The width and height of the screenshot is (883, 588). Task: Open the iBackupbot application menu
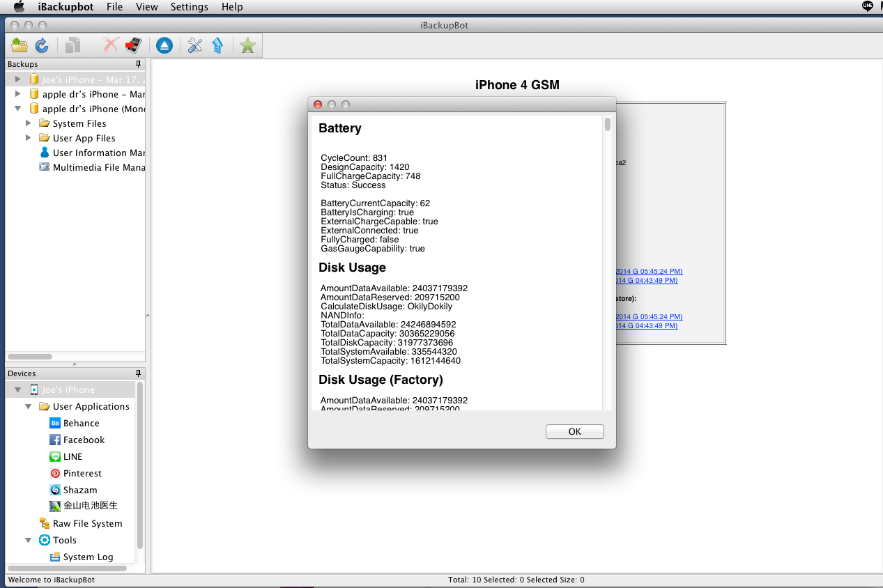(66, 7)
